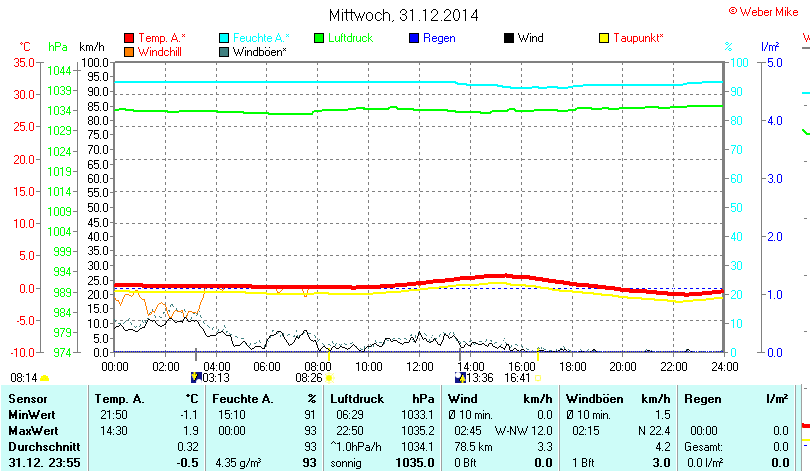810x471 pixels.
Task: Click the Taupunkt* legend label
Action: pyautogui.click(x=638, y=38)
